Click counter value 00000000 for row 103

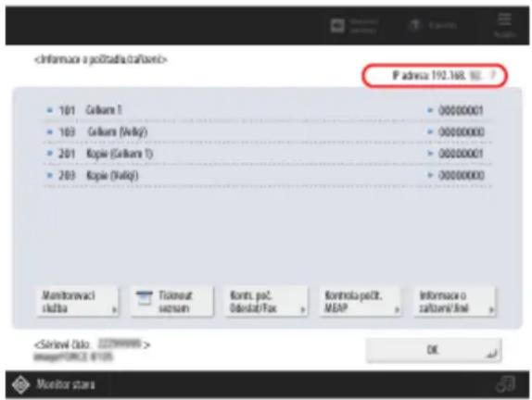coord(461,131)
